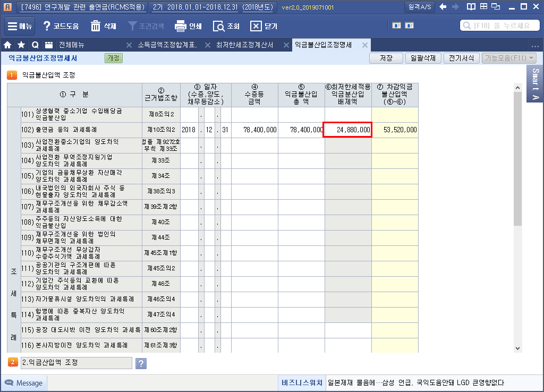Click the forward arrow in title bar
The width and height of the screenshot is (544, 392).
pyautogui.click(x=455, y=6)
